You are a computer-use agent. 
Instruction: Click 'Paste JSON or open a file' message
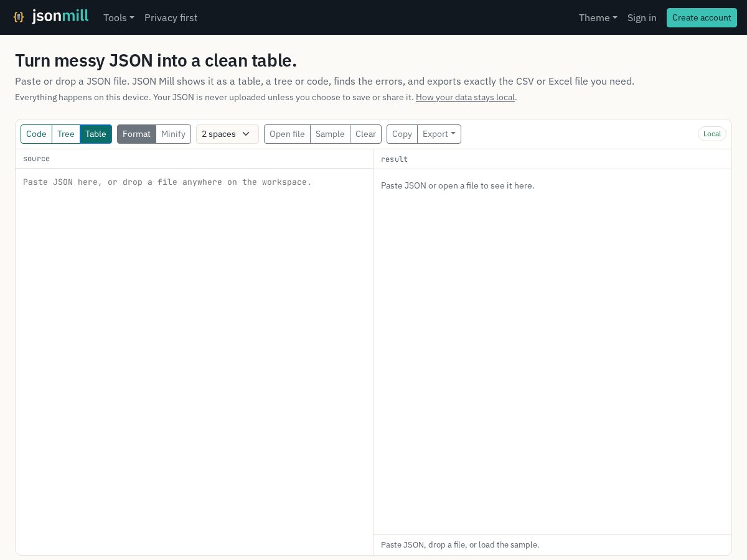458,185
